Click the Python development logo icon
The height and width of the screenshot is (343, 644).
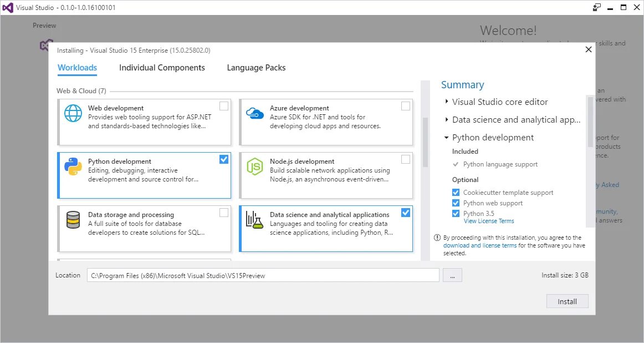click(x=73, y=167)
